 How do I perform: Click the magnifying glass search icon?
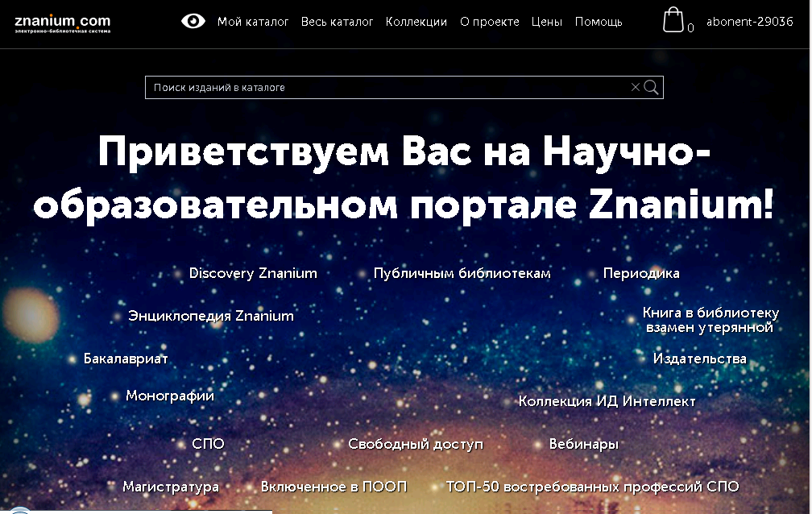tap(651, 87)
